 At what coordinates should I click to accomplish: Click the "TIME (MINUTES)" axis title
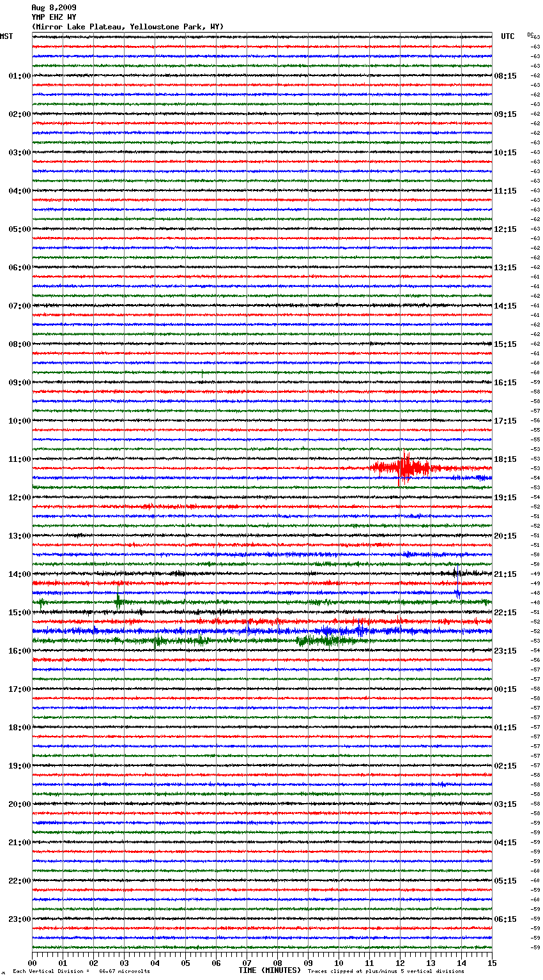[x=270, y=970]
